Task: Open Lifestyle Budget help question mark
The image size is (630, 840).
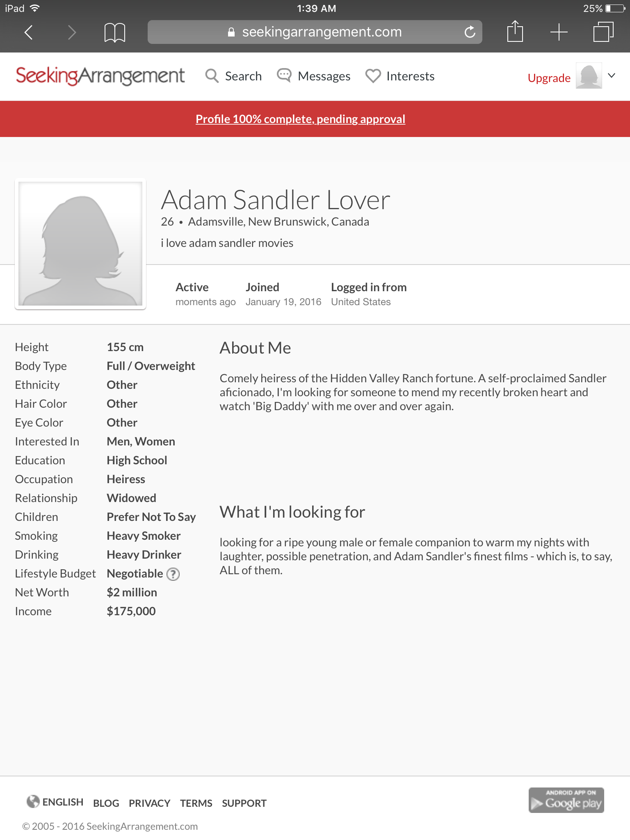Action: (x=173, y=574)
